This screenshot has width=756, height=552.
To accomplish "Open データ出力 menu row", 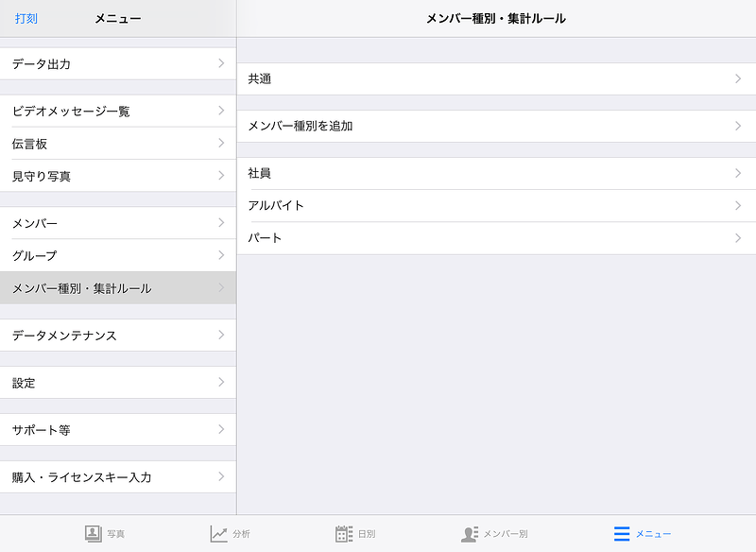I will (118, 63).
